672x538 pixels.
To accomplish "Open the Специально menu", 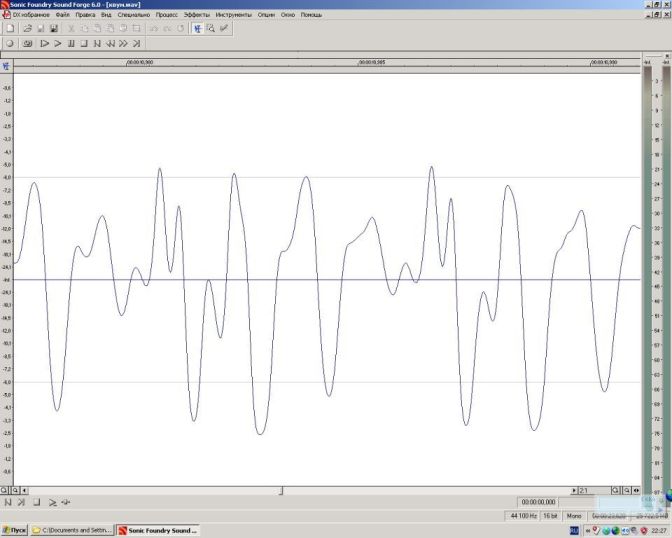I will [x=134, y=15].
